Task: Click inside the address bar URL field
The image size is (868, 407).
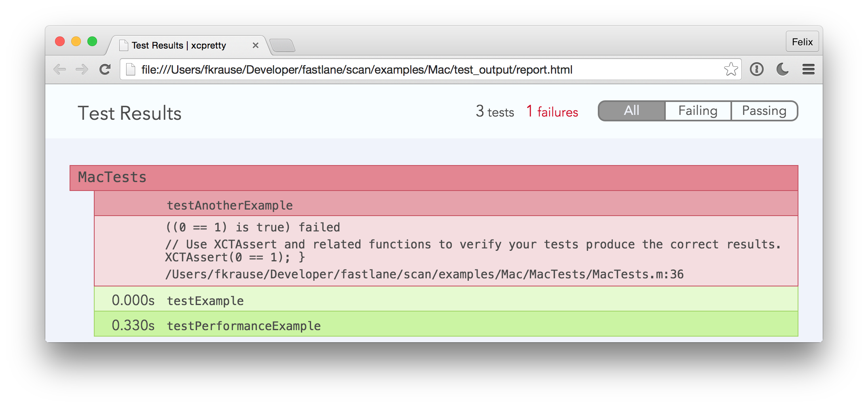Action: 356,69
